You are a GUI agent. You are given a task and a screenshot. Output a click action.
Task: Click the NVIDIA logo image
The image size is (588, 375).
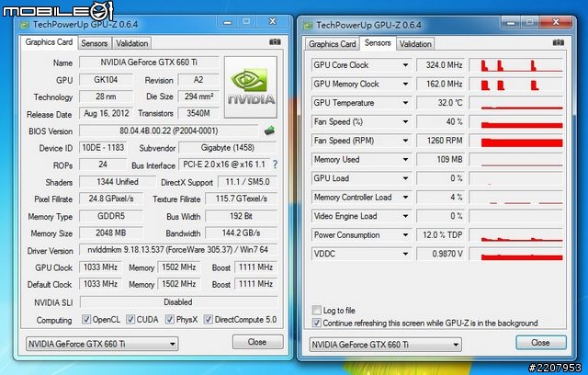click(251, 87)
